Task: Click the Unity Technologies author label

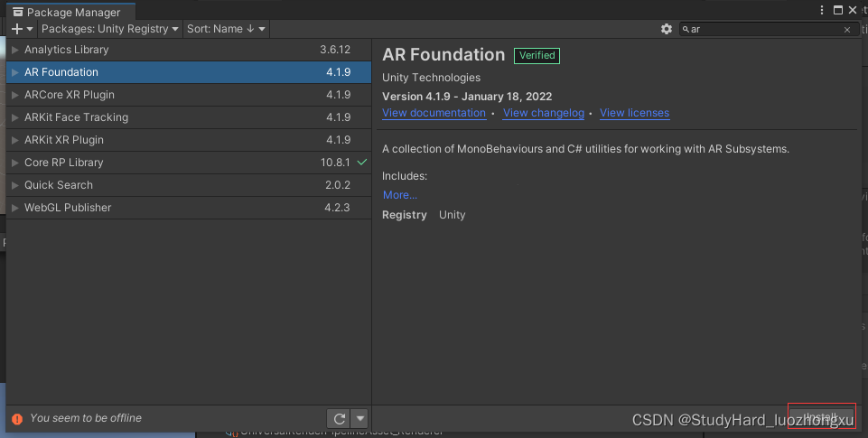Action: point(431,78)
